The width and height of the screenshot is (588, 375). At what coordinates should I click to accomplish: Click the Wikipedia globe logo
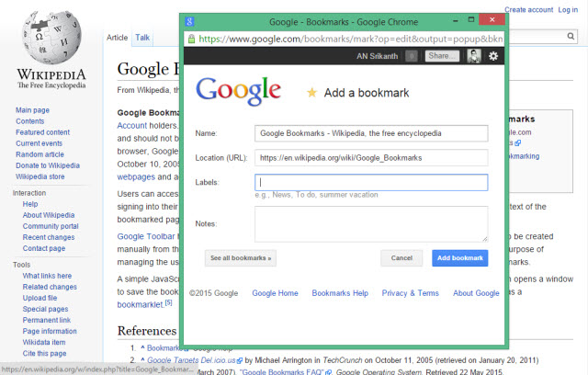[51, 38]
